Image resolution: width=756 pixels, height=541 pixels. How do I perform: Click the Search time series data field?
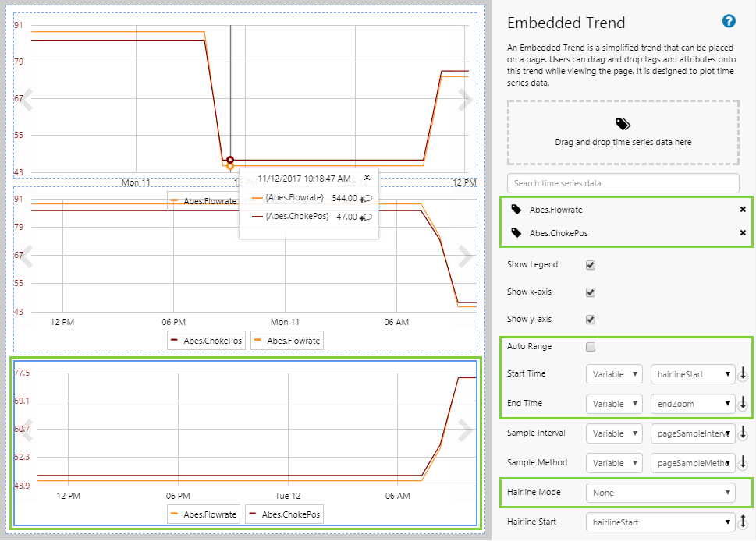(623, 183)
